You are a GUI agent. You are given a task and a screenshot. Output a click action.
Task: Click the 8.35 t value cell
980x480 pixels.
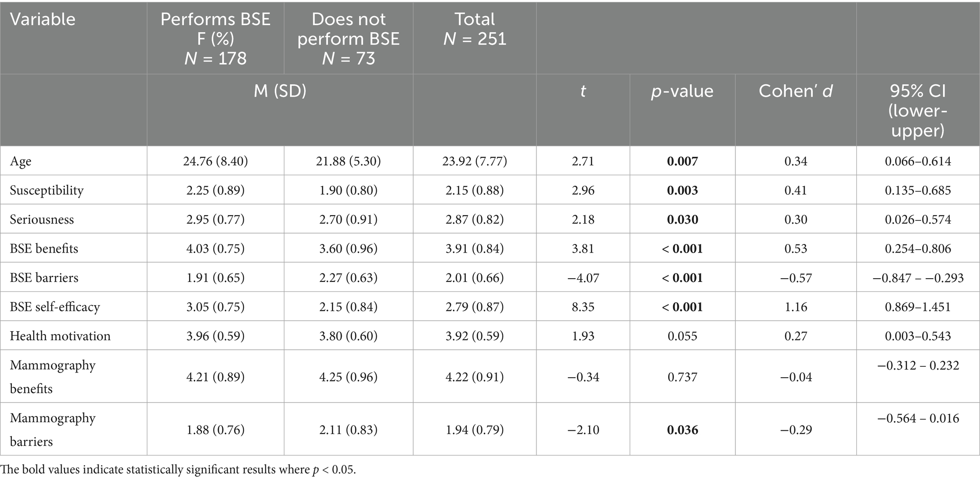coord(583,307)
